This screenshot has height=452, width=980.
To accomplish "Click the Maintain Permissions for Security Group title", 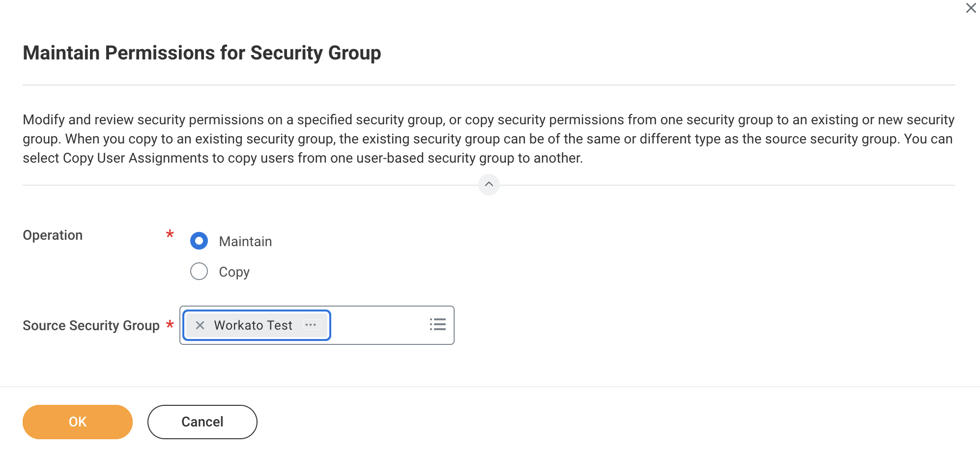I will [202, 53].
